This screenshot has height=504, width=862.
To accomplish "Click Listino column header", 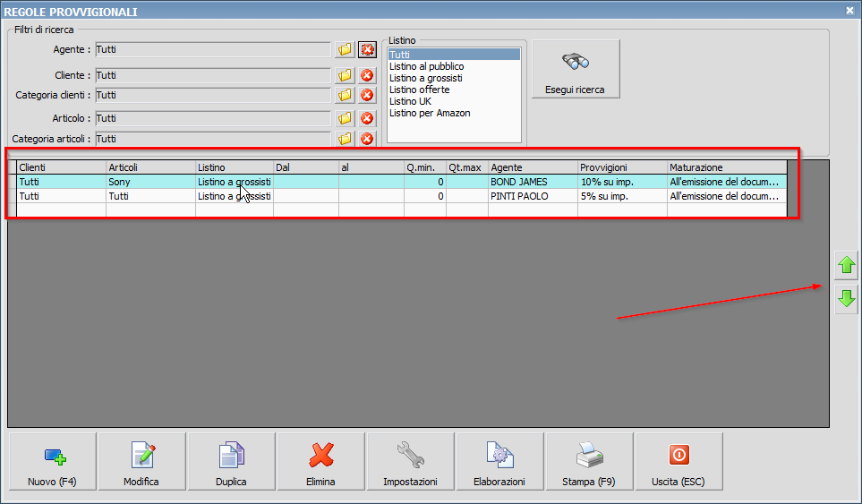I will [x=235, y=167].
